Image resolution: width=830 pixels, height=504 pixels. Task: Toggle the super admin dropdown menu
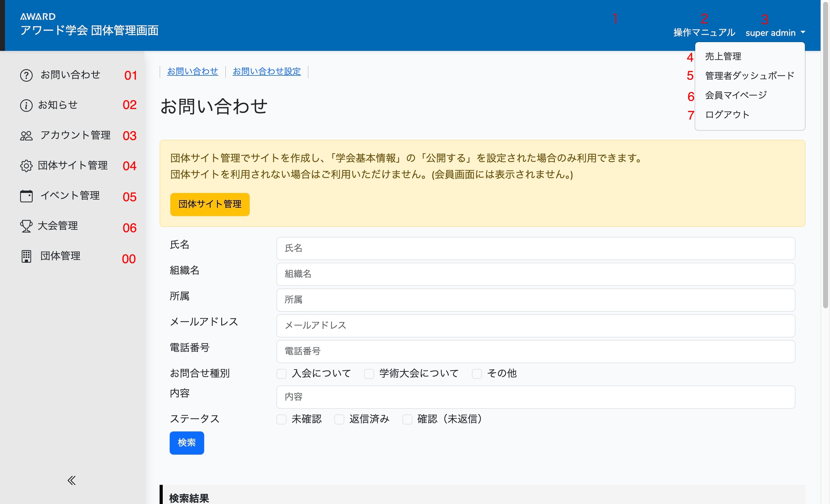tap(775, 33)
